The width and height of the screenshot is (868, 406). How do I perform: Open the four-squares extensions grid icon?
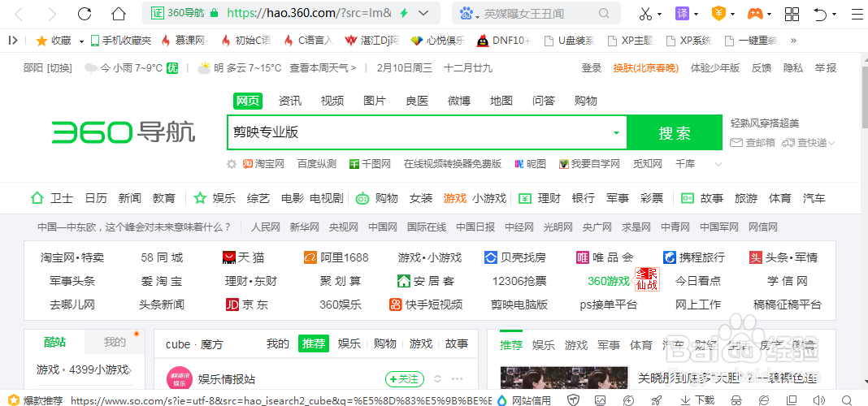[x=792, y=13]
